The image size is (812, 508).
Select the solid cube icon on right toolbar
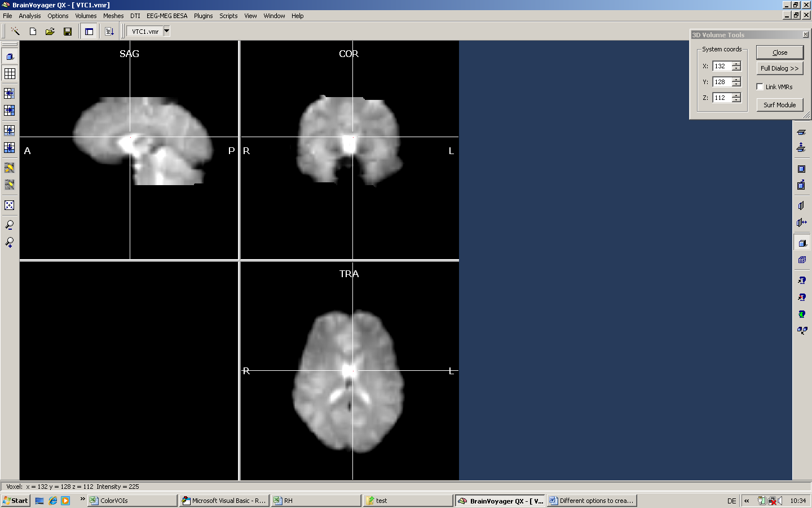pyautogui.click(x=802, y=243)
